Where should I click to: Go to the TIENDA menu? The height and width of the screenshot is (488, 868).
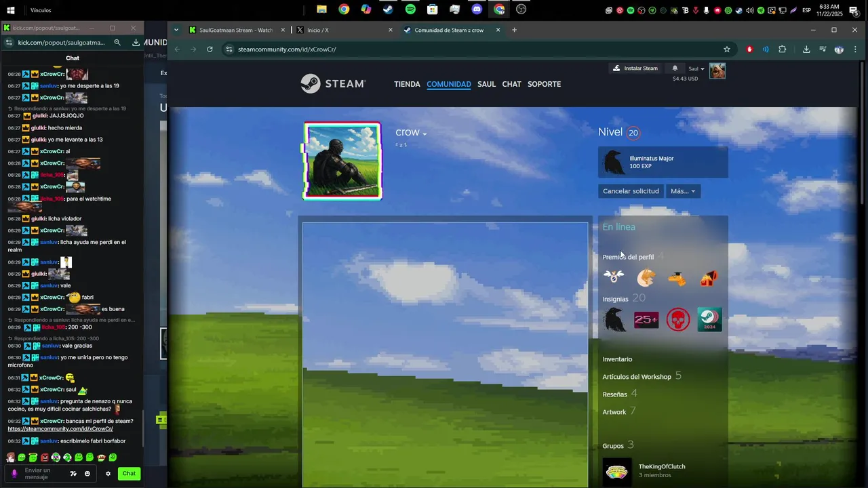pos(407,84)
